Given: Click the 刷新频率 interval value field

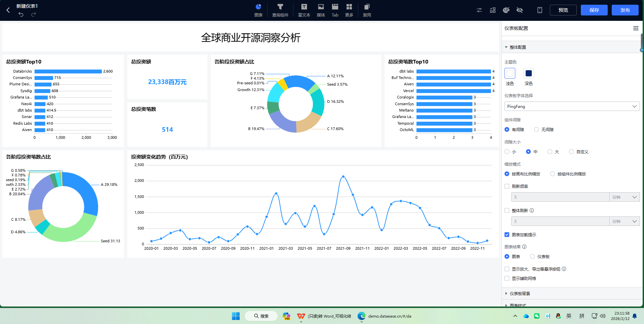Looking at the screenshot, I should [560, 197].
